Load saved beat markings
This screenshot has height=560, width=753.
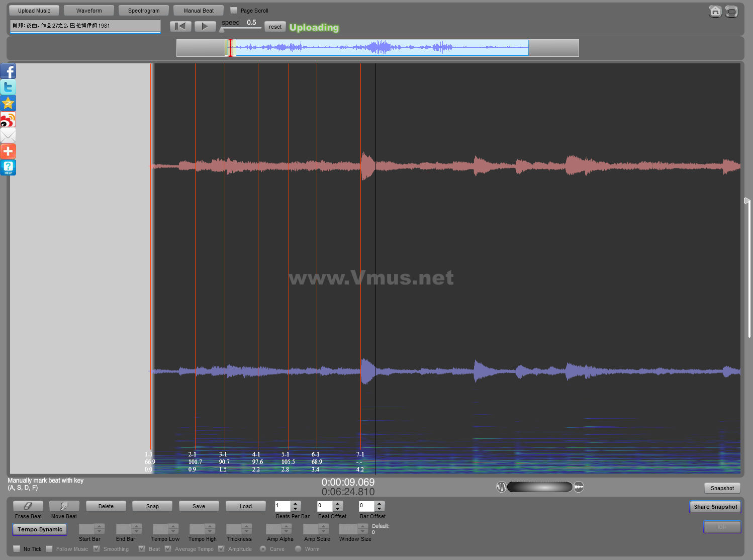tap(246, 506)
